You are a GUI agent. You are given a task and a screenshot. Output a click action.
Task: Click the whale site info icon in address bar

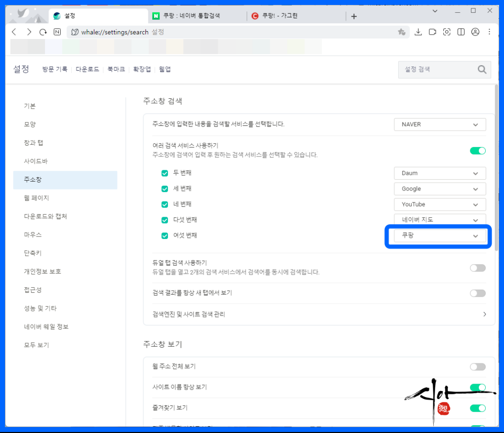(75, 32)
